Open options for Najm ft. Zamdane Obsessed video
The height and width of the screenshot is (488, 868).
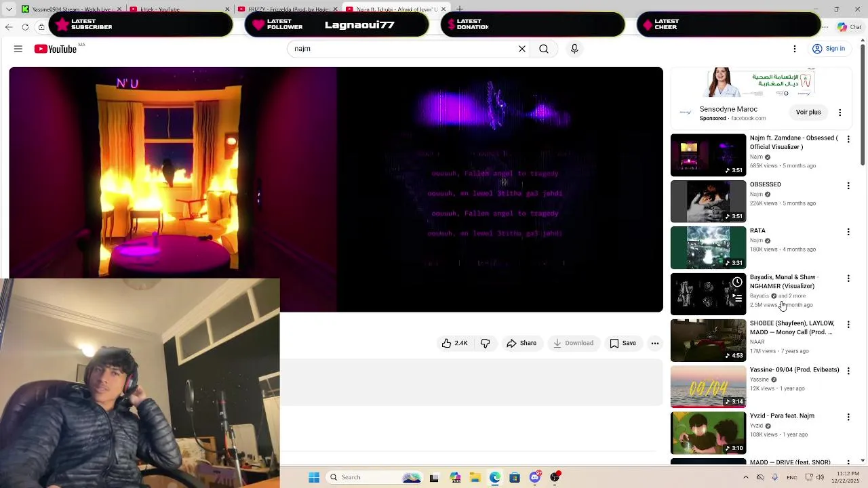point(848,139)
